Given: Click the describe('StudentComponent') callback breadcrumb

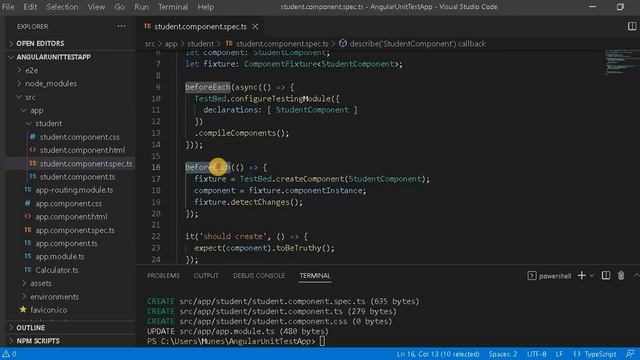Looking at the screenshot, I should coord(413,44).
